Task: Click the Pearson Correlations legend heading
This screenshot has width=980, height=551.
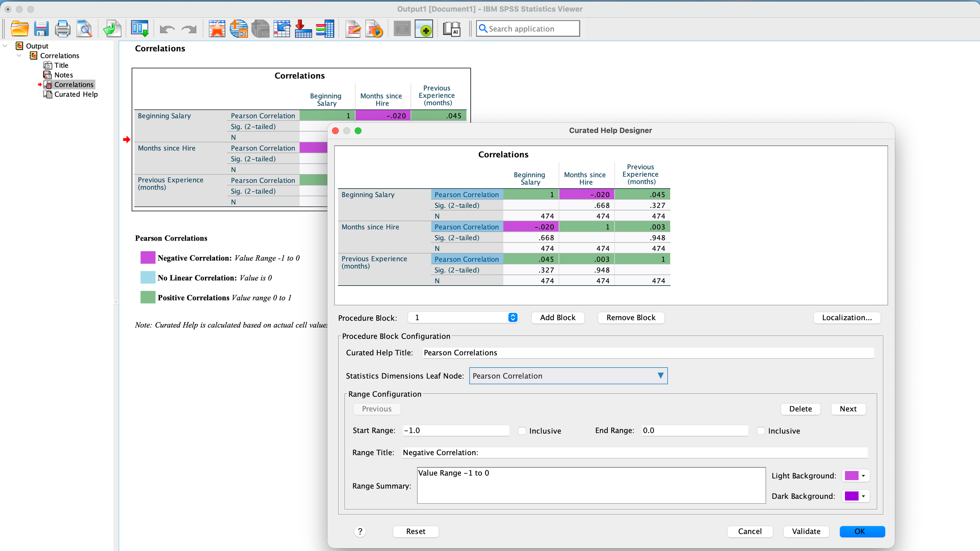Action: click(x=171, y=238)
